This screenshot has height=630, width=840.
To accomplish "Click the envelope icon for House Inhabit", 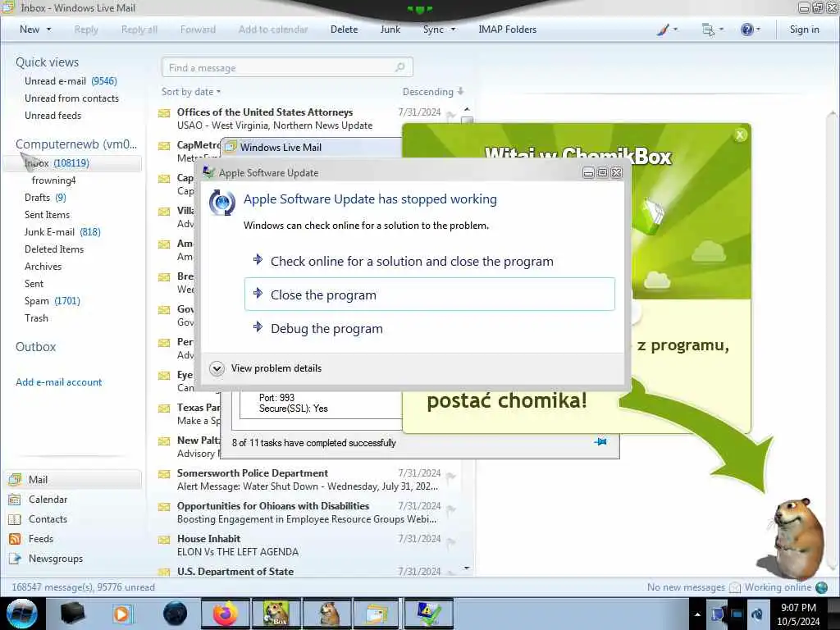I will pos(164,540).
